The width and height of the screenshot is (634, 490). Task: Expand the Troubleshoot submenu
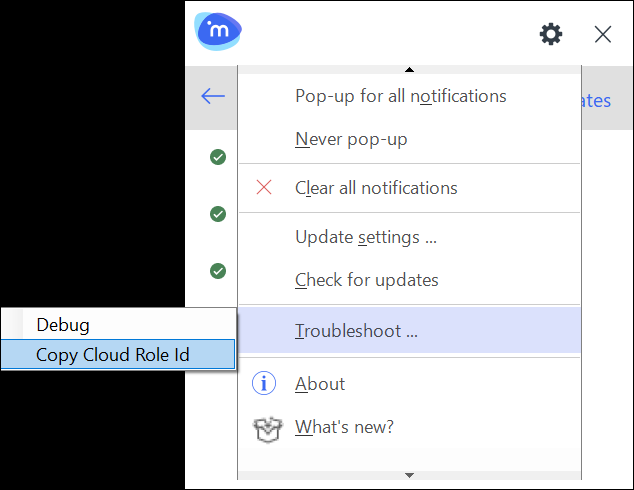[x=356, y=332]
